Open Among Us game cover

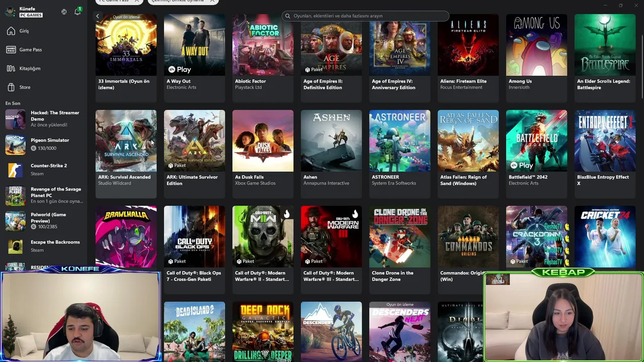click(536, 45)
